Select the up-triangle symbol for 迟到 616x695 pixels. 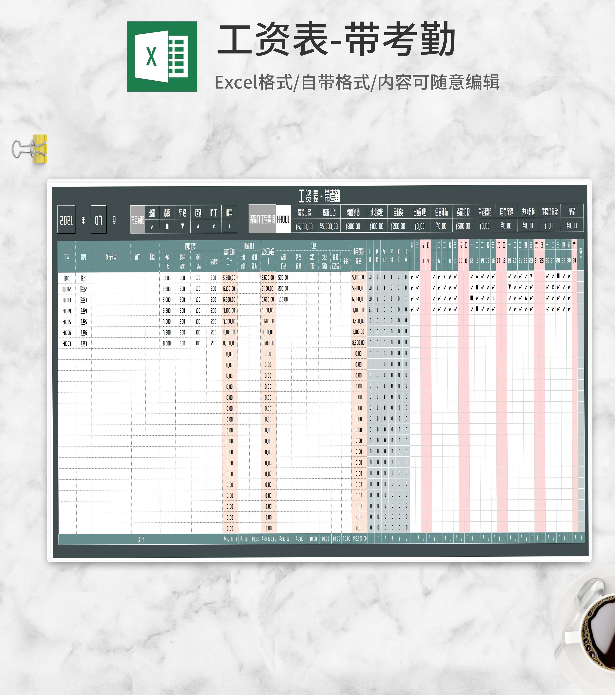click(x=198, y=227)
